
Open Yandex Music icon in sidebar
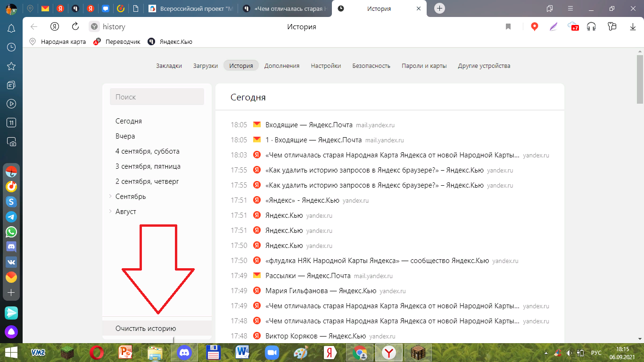(x=11, y=187)
